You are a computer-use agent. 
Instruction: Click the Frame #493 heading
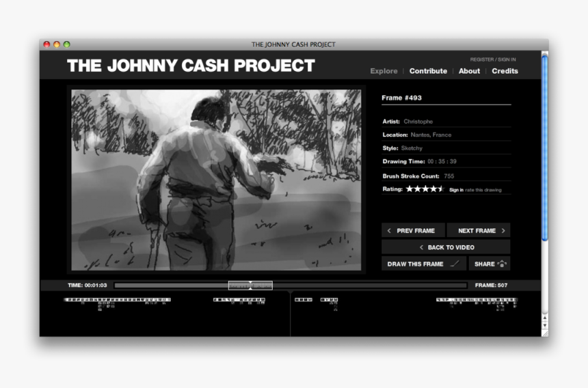coord(401,98)
